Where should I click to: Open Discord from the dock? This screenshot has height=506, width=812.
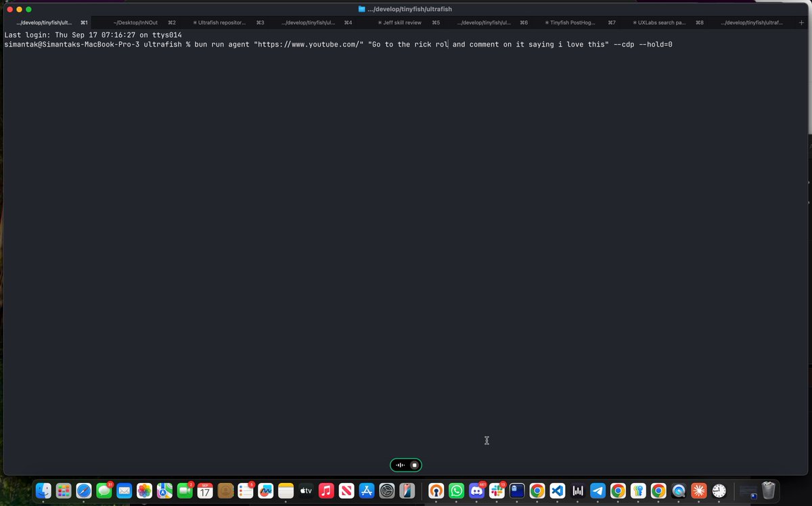(477, 490)
